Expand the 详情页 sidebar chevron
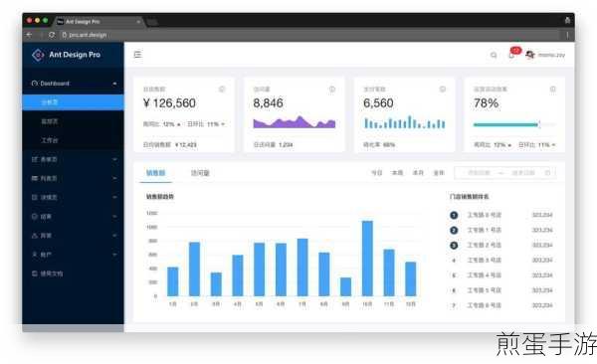Viewport: 597px width, 364px height. click(114, 197)
